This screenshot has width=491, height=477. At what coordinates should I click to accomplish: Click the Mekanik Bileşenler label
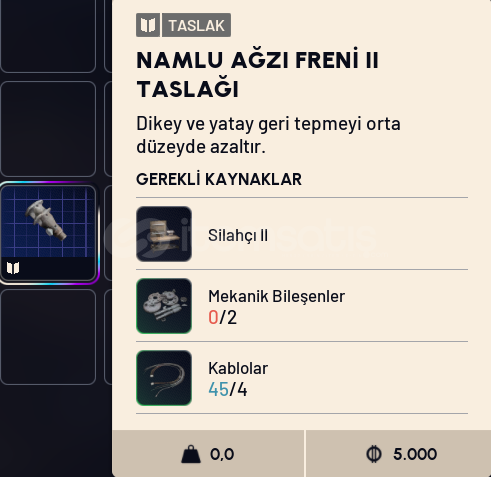point(276,296)
